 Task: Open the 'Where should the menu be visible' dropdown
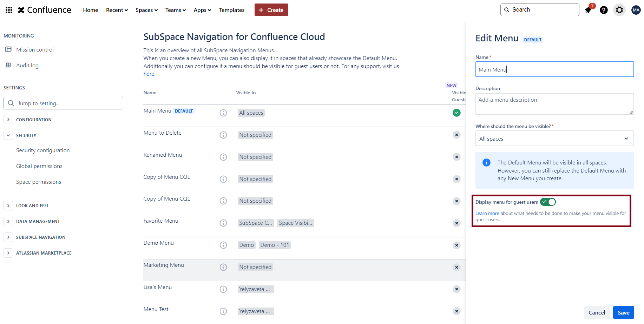[x=554, y=139]
